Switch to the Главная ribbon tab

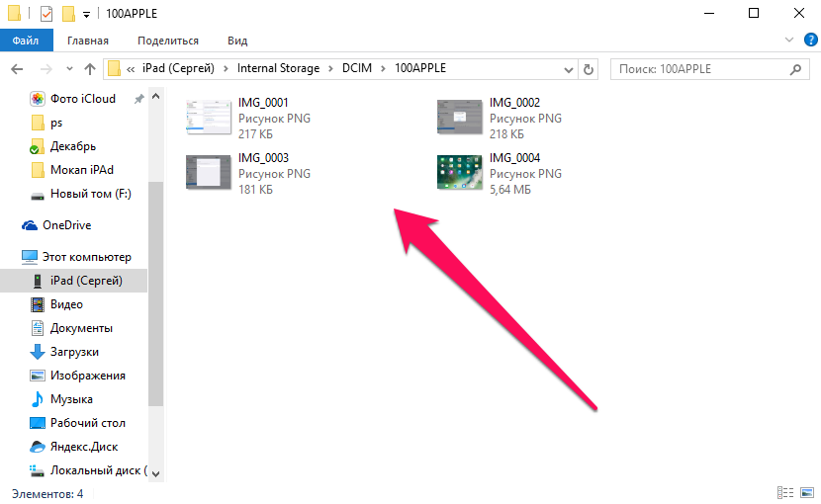[88, 41]
